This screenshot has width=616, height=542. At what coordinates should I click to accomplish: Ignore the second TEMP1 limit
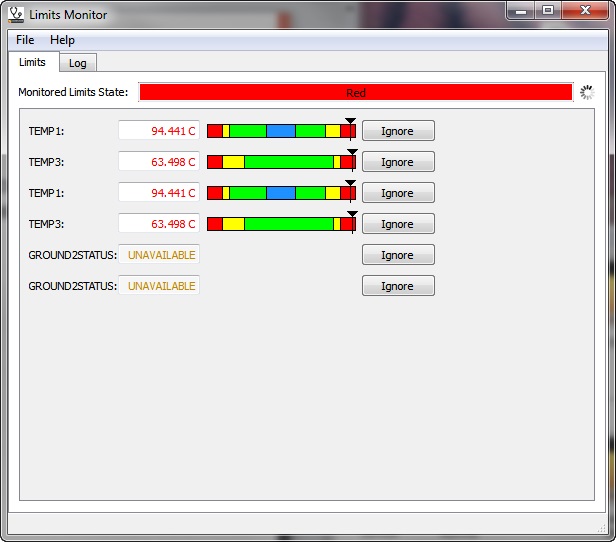(398, 193)
